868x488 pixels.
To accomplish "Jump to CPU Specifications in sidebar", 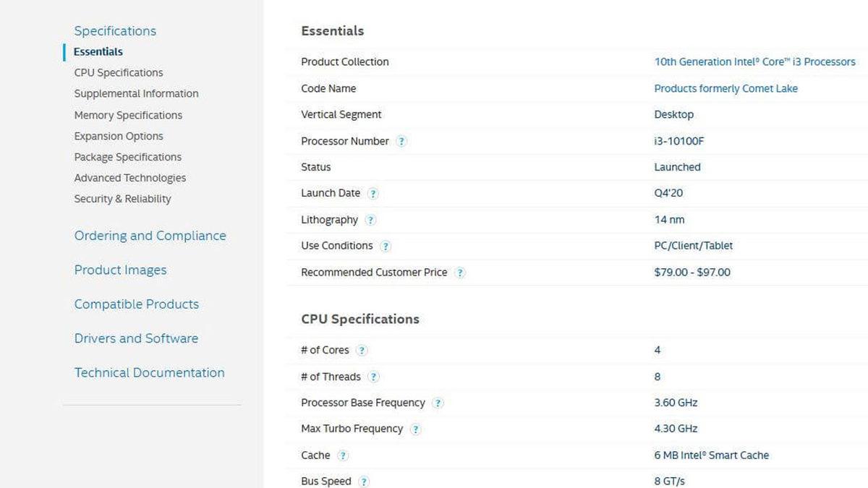I will (x=119, y=72).
